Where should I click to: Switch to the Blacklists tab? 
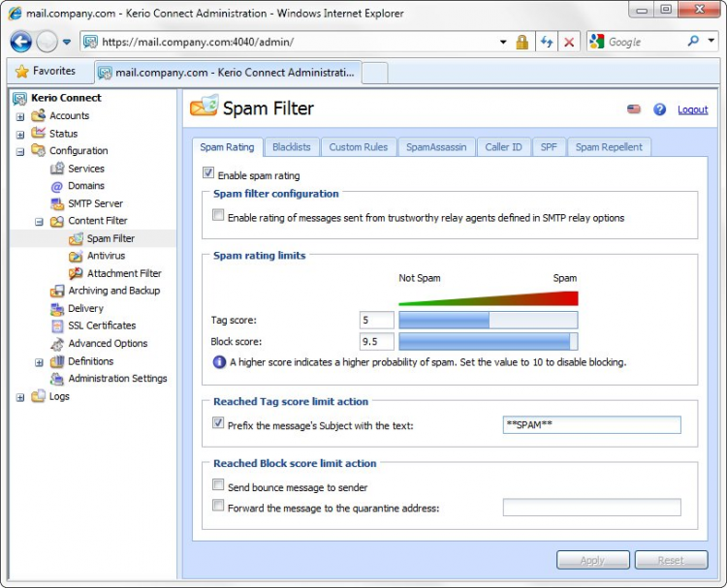point(291,147)
